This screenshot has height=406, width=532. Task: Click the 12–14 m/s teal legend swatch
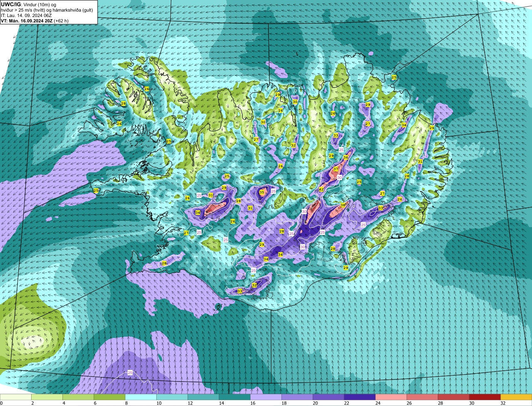click(203, 397)
